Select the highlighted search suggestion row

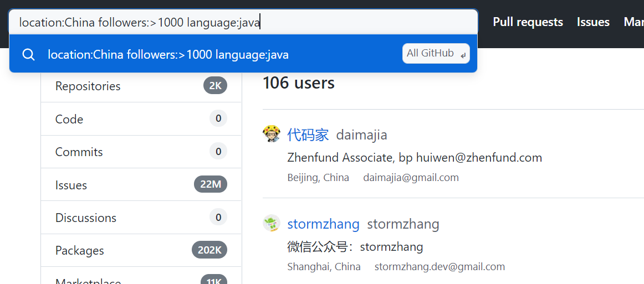243,54
